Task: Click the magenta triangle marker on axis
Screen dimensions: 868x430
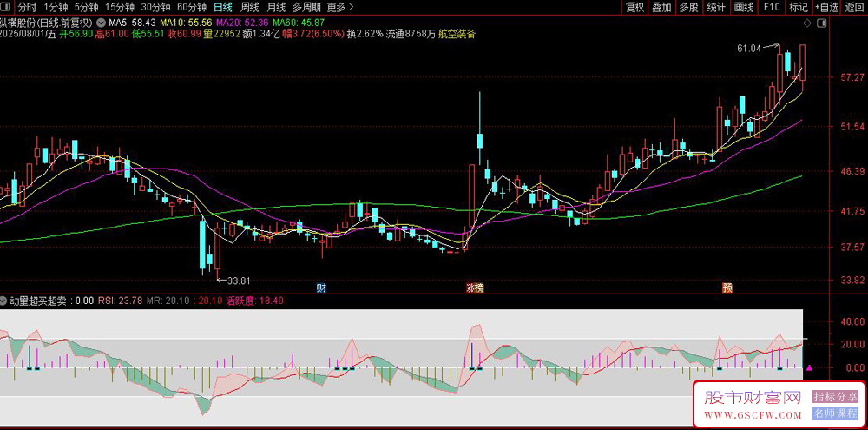Action: coord(810,367)
